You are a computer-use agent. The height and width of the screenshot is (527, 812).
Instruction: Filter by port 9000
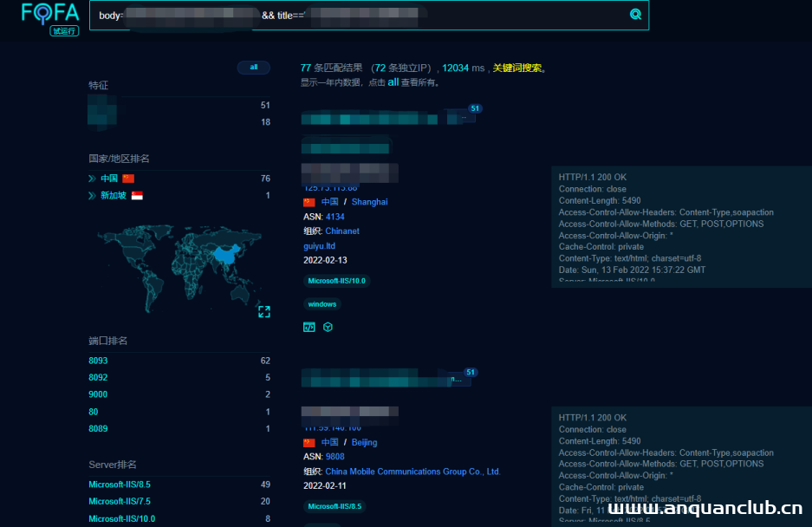tap(98, 394)
